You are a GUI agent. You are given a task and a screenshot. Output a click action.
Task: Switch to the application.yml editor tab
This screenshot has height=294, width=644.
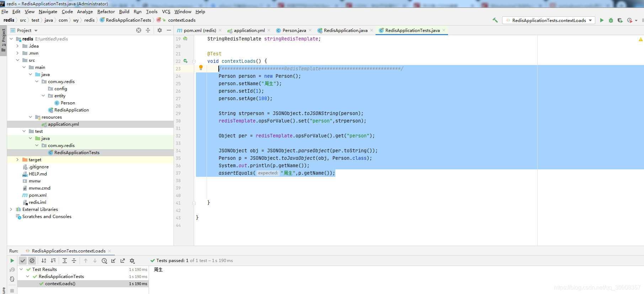pos(249,31)
